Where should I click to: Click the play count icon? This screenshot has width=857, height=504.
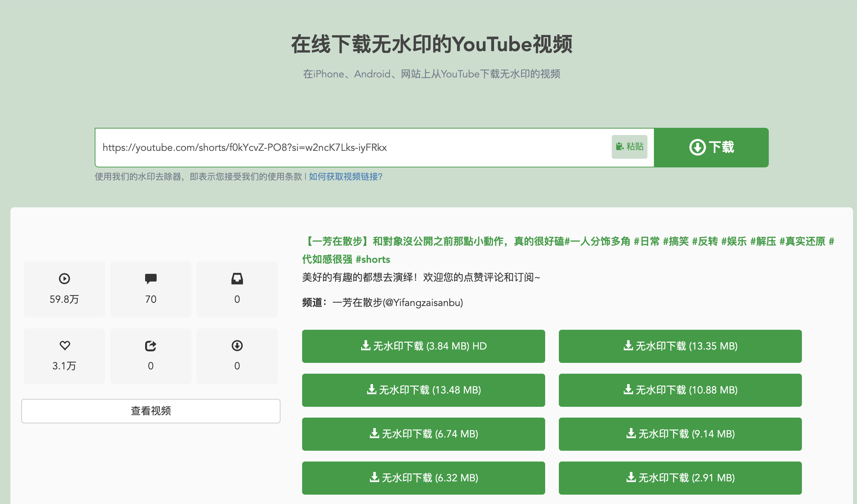[64, 279]
